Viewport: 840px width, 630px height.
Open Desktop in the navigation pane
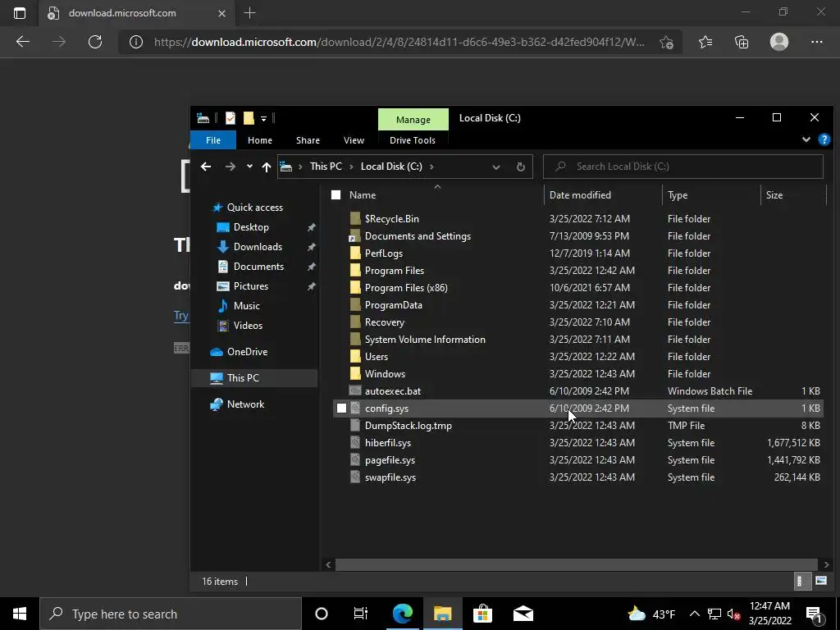251,227
